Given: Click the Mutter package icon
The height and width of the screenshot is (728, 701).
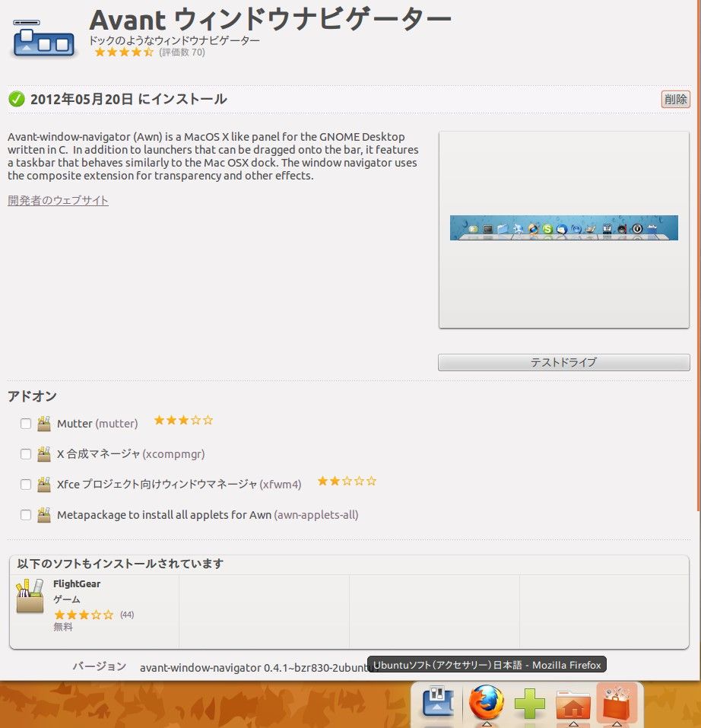Looking at the screenshot, I should click(x=44, y=424).
